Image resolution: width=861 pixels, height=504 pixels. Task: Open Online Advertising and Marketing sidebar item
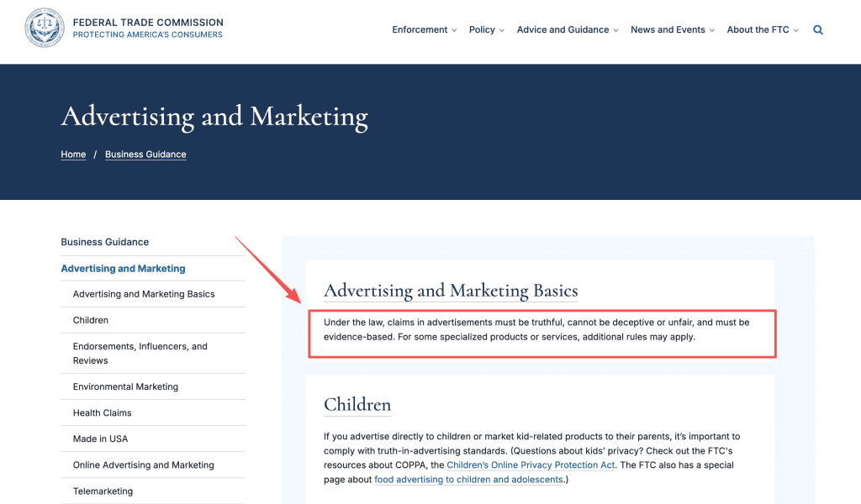pos(143,465)
